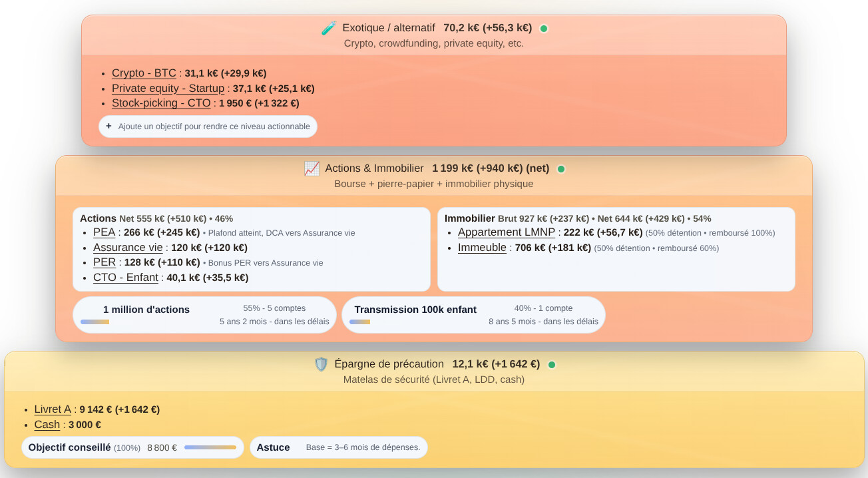The width and height of the screenshot is (868, 478).
Task: Open the Appartement LMNP property link
Action: tap(507, 232)
